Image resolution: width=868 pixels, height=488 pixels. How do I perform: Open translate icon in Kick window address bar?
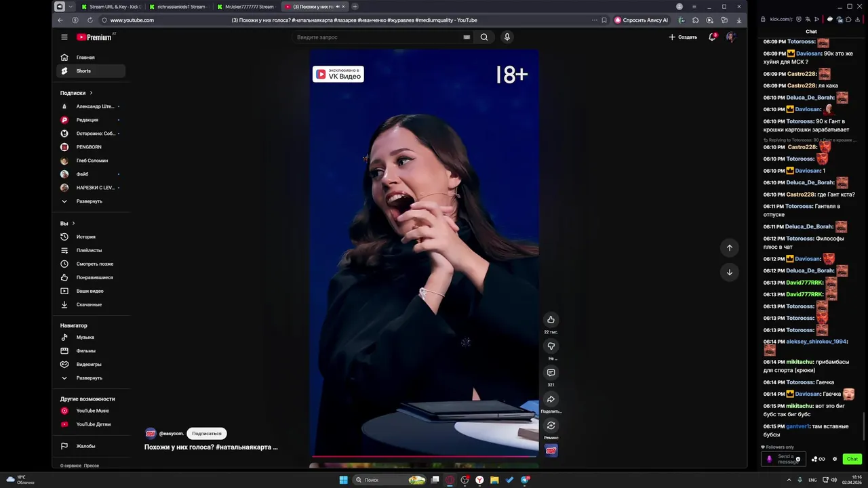[x=808, y=20]
